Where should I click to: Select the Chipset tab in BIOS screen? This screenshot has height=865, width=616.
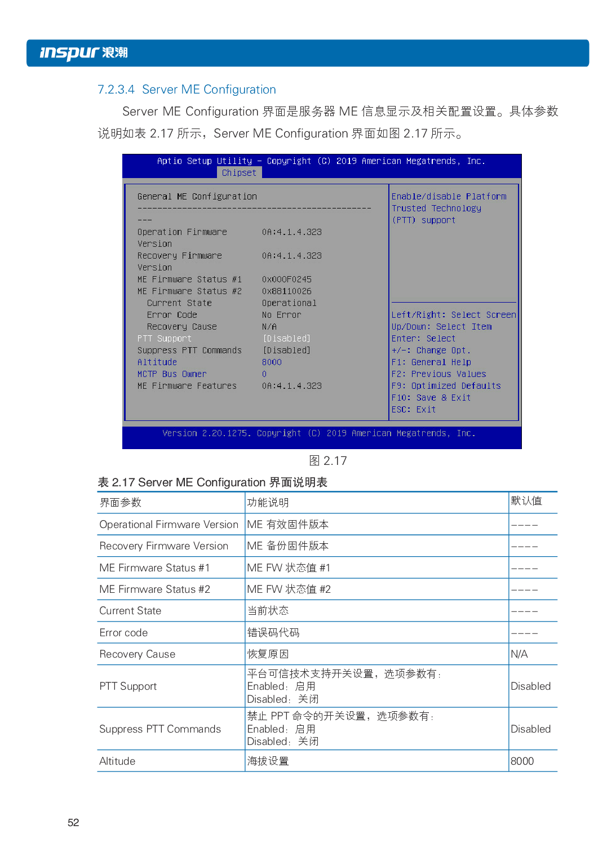coord(239,172)
